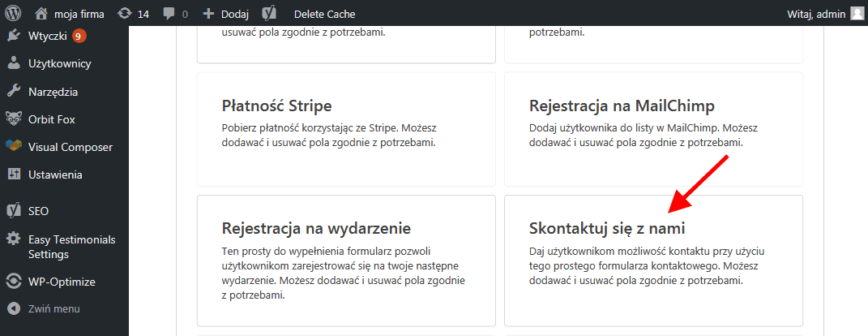The image size is (868, 336).
Task: Click the updates icon showing 14
Action: click(125, 14)
